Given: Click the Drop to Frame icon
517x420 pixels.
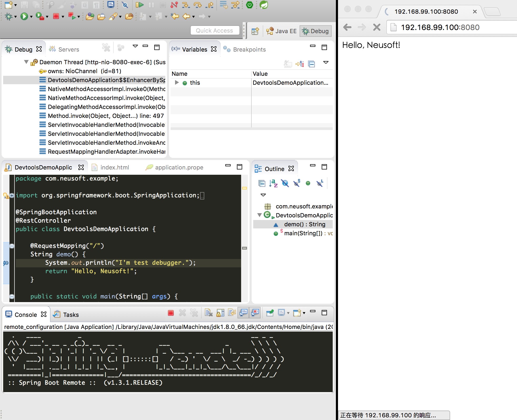Looking at the screenshot, I should pyautogui.click(x=224, y=5).
